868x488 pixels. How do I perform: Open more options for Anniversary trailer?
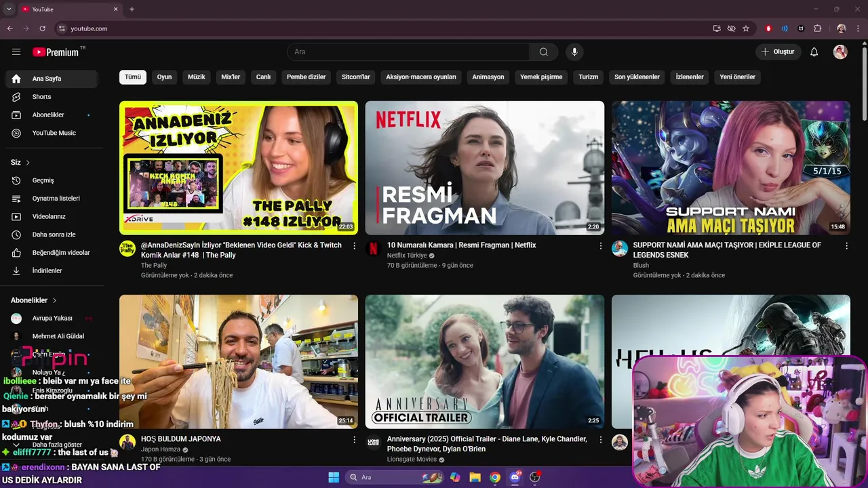[600, 440]
